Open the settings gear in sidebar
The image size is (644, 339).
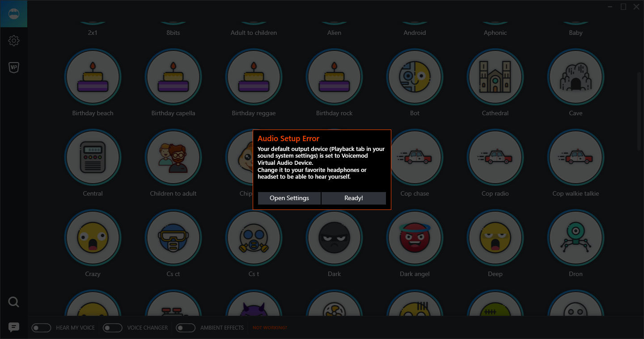pyautogui.click(x=14, y=41)
